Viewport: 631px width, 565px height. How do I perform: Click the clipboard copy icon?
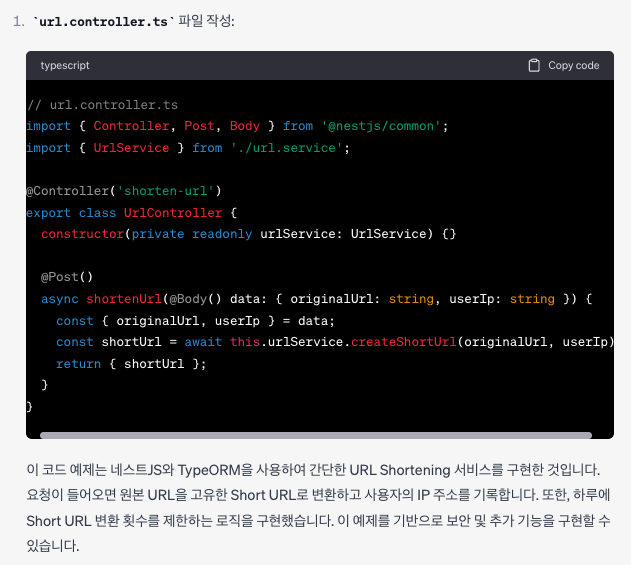click(534, 65)
